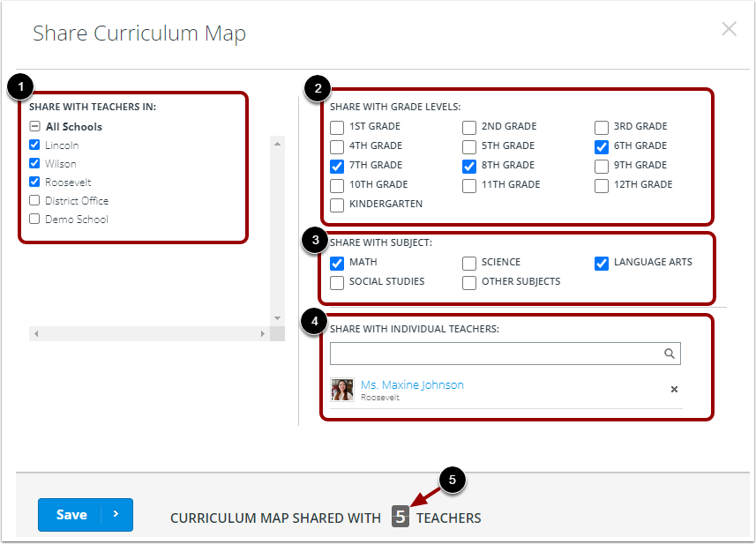Select the 4th Grade checkbox
756x544 pixels.
point(337,147)
